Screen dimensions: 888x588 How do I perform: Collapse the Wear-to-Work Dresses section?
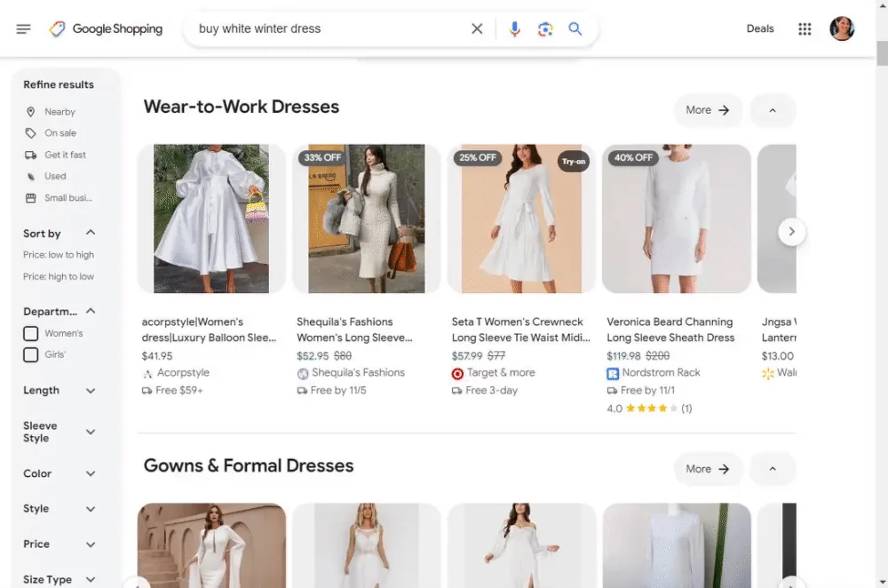pyautogui.click(x=773, y=110)
